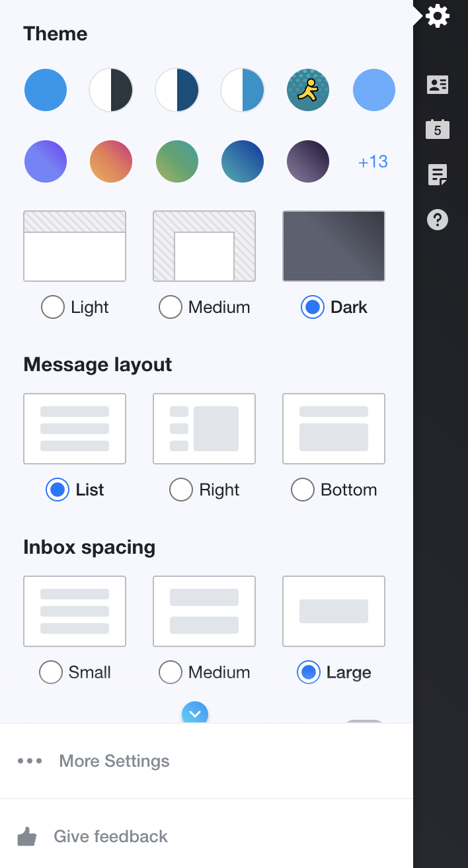
Task: Pick the orange gradient theme swatch
Action: [x=111, y=161]
